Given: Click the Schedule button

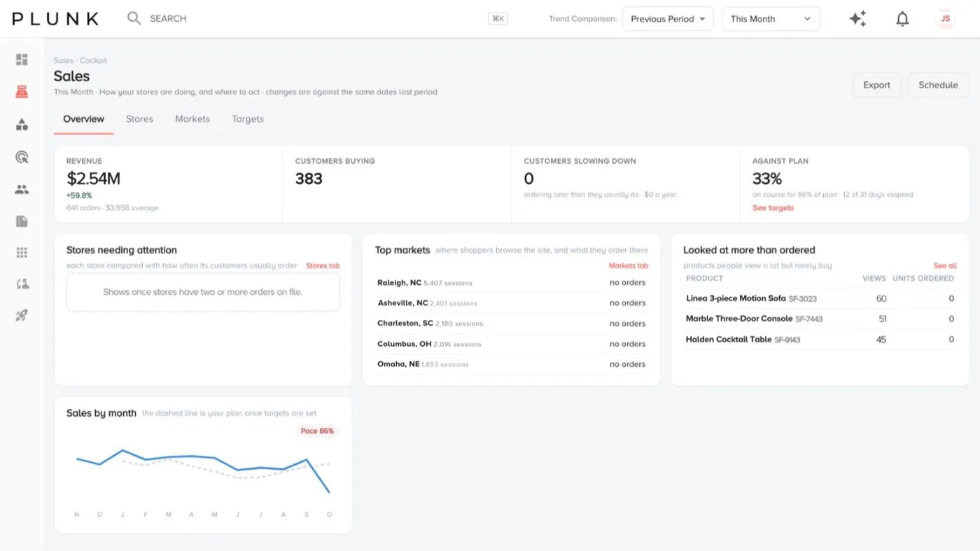Looking at the screenshot, I should 938,85.
